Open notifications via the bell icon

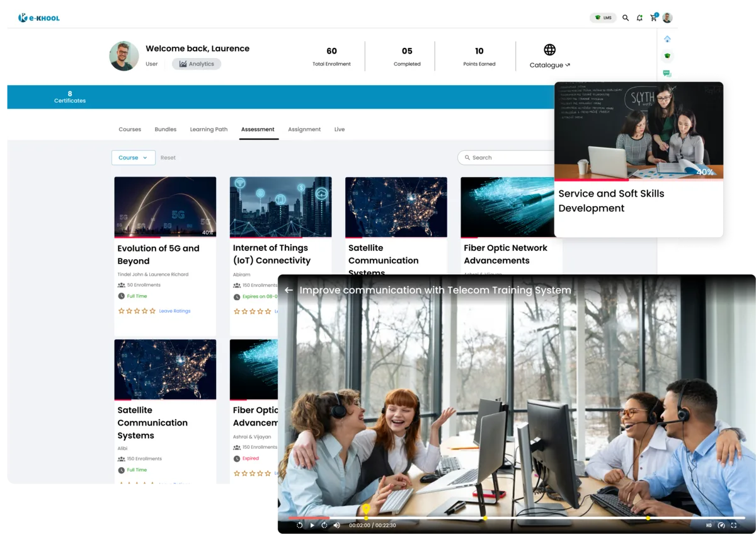(x=639, y=18)
